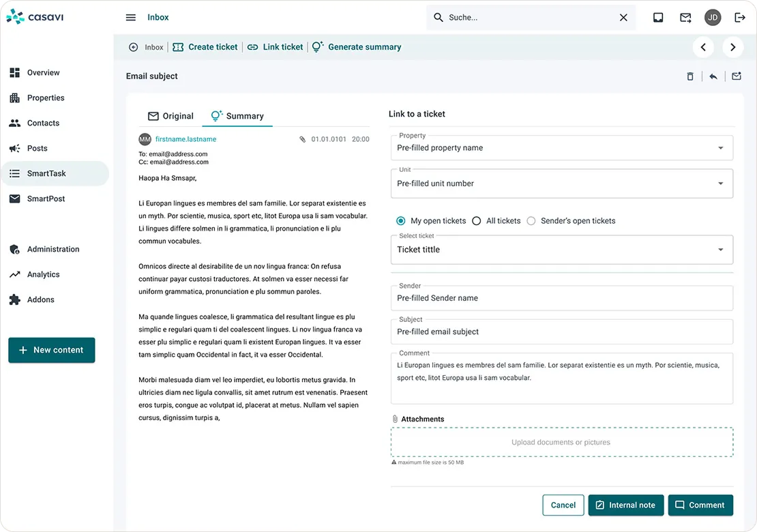Click the Create ticket icon

[178, 47]
